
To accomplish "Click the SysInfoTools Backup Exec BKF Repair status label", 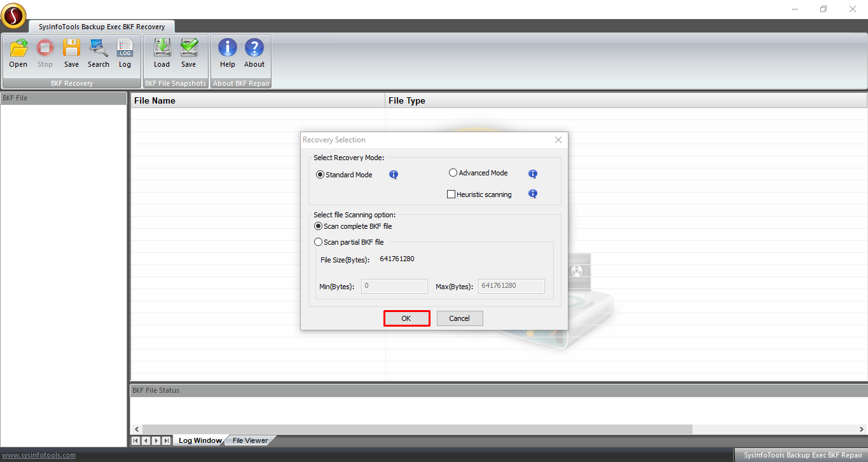I will click(803, 455).
